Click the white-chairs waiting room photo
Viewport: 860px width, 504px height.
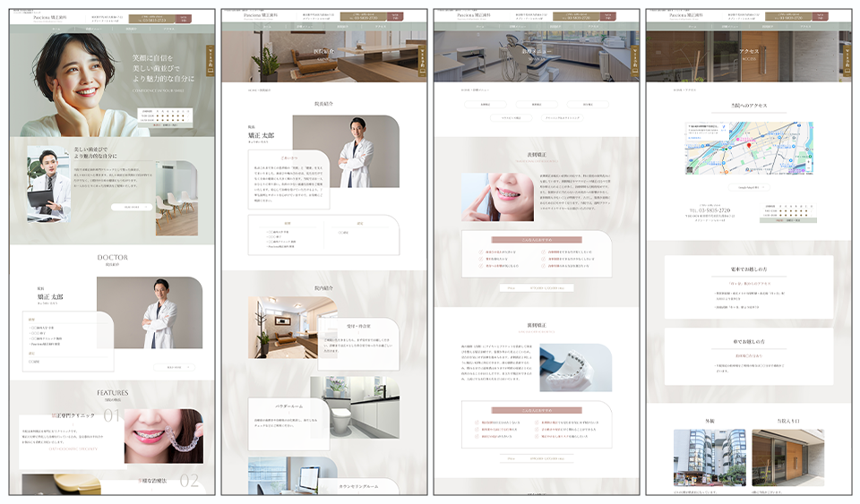point(176,199)
